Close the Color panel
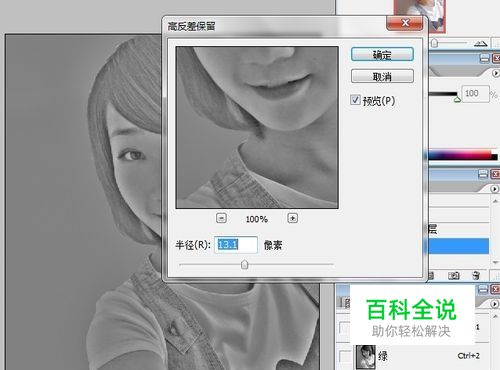 pos(496,59)
